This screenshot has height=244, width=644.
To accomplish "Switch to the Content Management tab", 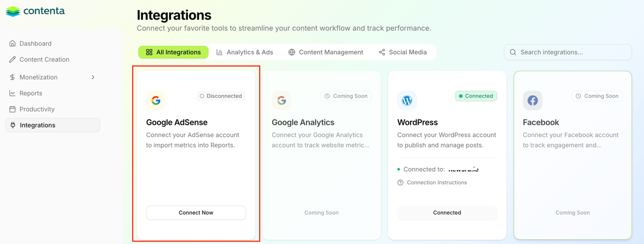I will 326,52.
